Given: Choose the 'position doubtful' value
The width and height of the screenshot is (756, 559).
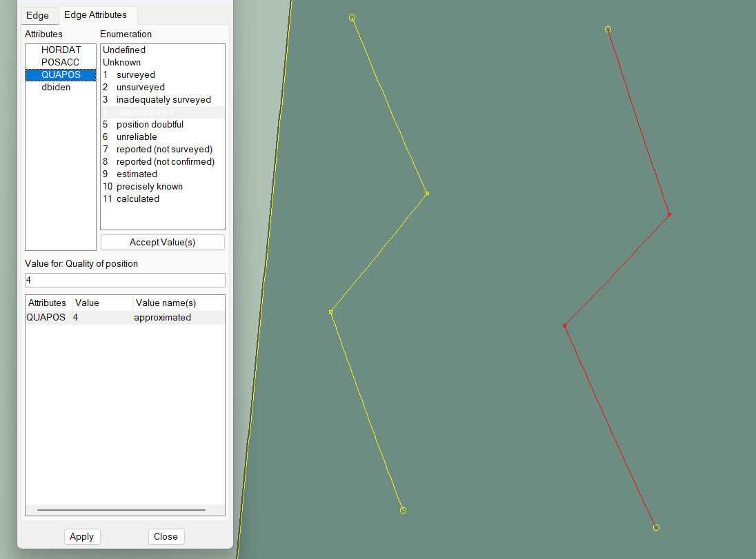Looking at the screenshot, I should point(148,124).
